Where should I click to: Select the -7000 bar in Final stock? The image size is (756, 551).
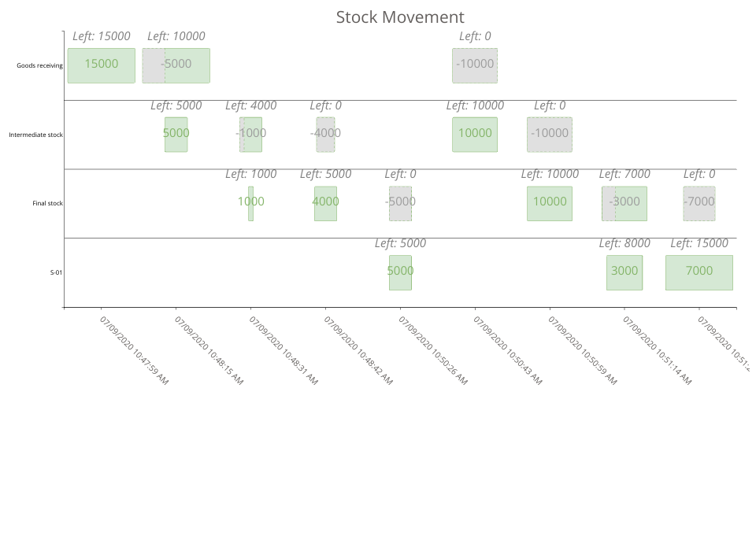click(699, 203)
